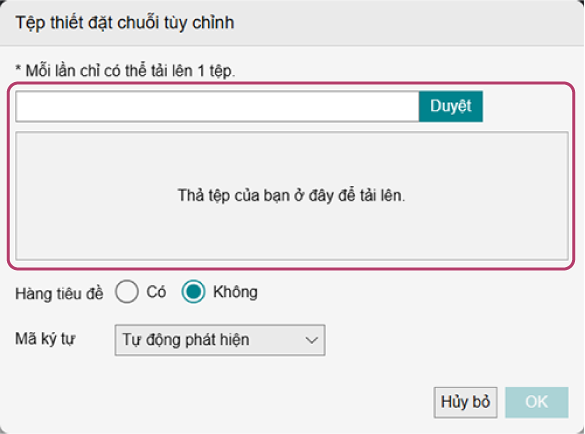Screen dimensions: 585x434
Task: Focus the empty file path field
Action: pyautogui.click(x=217, y=106)
